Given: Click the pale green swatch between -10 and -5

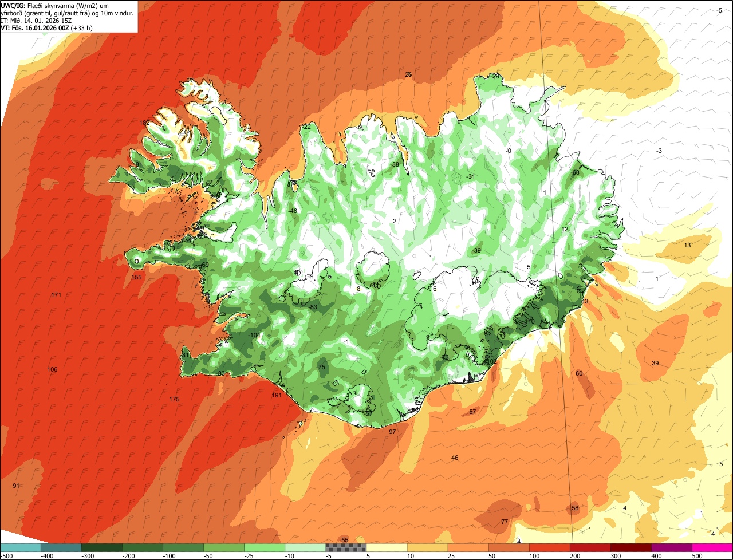Looking at the screenshot, I should pyautogui.click(x=305, y=547).
